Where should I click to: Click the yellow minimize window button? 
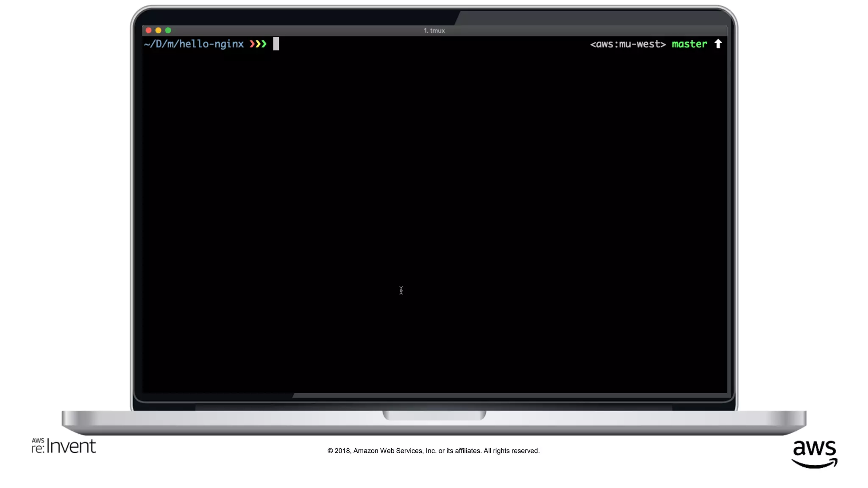(159, 30)
